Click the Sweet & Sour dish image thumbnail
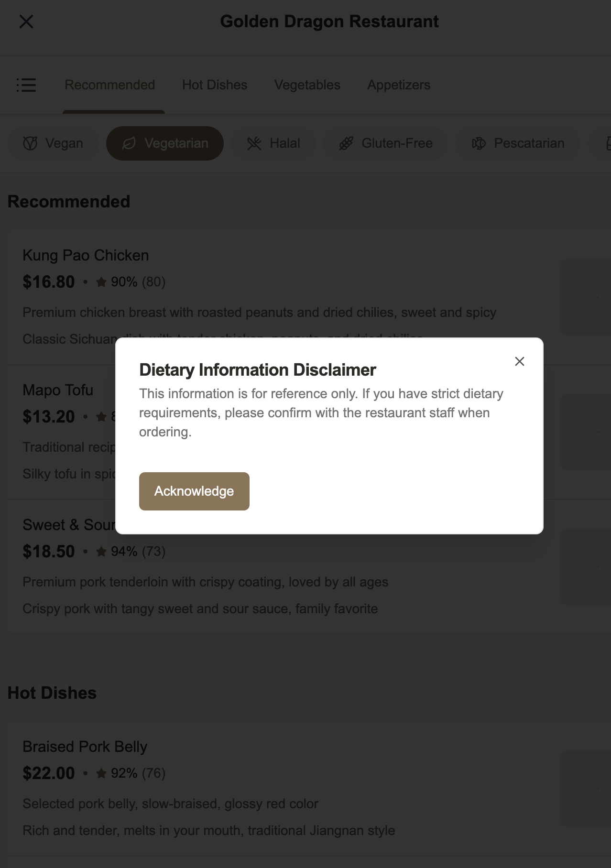611x868 pixels. (586, 567)
